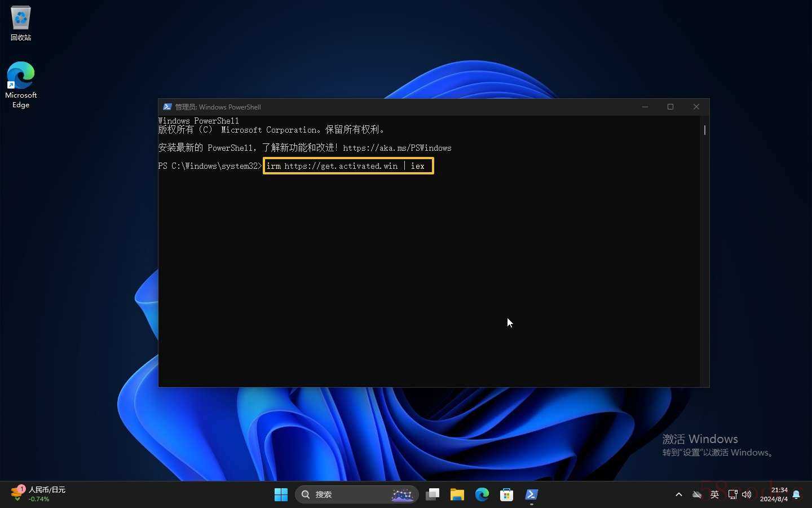Switch the input method language indicator
The width and height of the screenshot is (812, 508).
(x=714, y=494)
